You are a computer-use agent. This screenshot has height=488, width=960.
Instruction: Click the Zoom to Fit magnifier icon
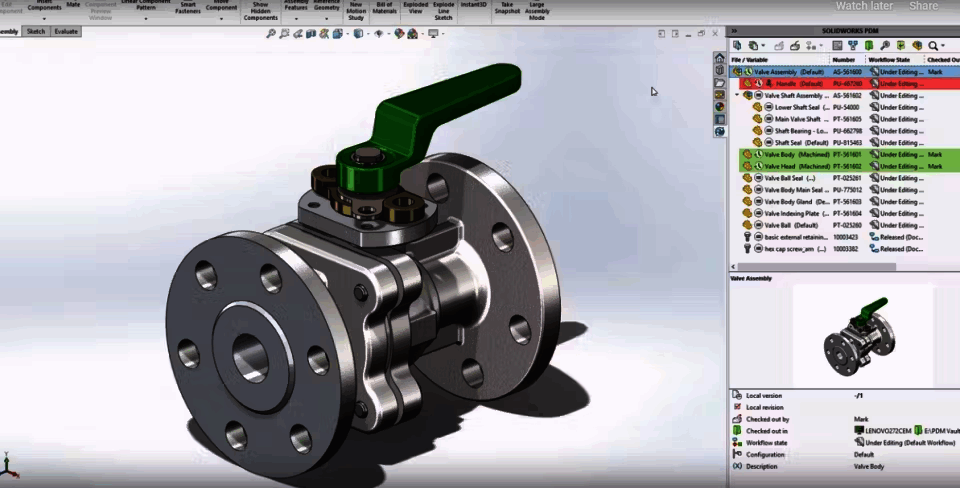click(x=271, y=33)
